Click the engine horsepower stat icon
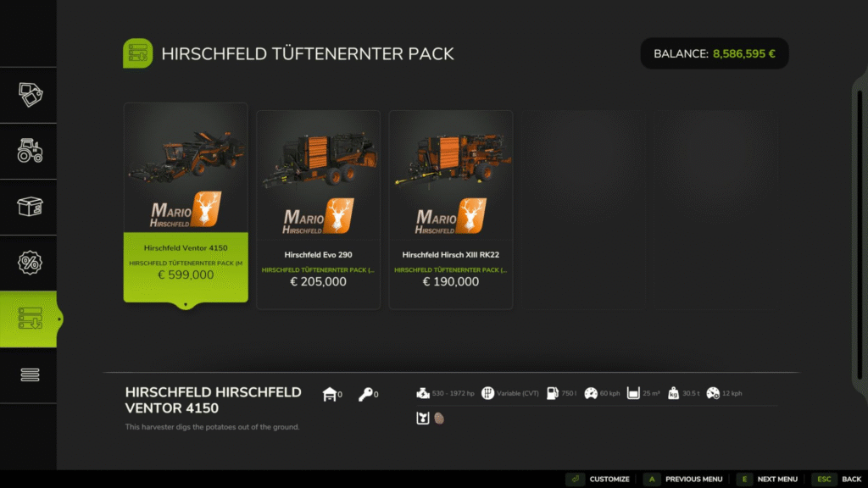 click(423, 393)
